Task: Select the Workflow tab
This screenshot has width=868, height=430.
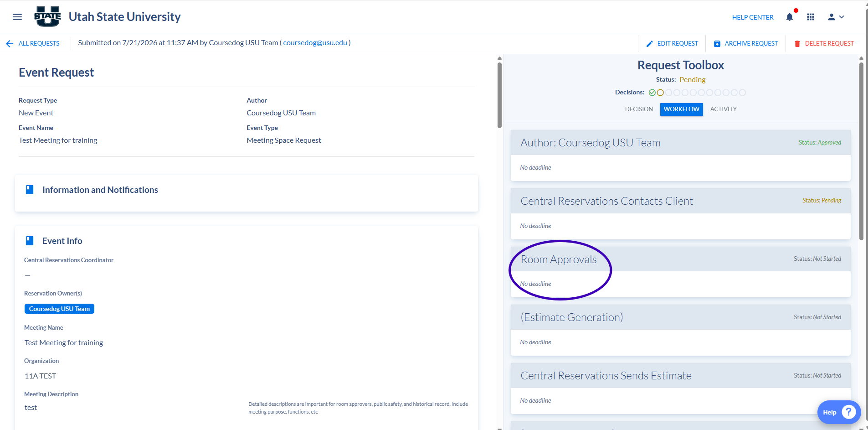Action: pos(681,109)
